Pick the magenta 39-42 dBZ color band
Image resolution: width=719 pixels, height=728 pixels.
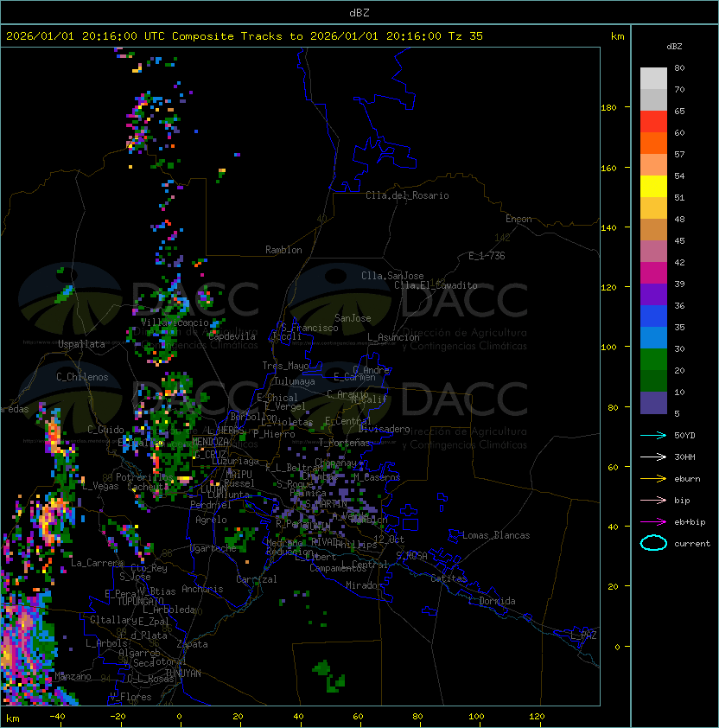[653, 273]
